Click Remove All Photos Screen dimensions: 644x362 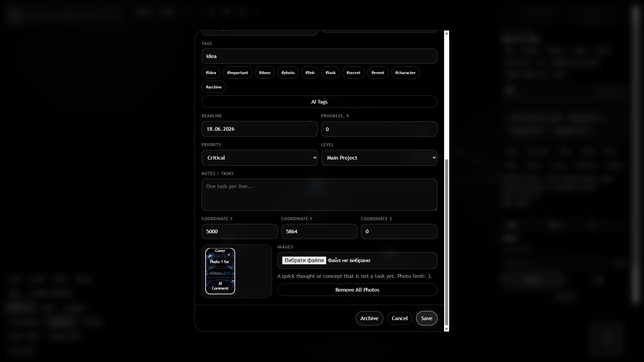click(357, 290)
